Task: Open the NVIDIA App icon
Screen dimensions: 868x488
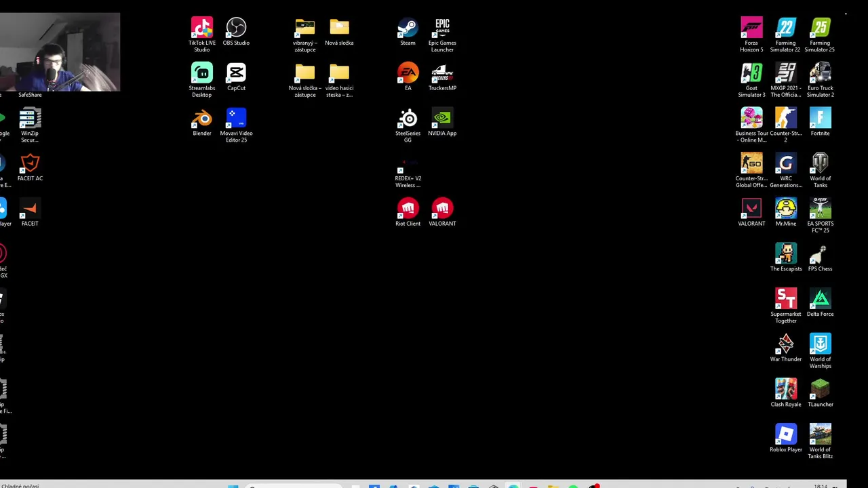Action: click(x=442, y=119)
